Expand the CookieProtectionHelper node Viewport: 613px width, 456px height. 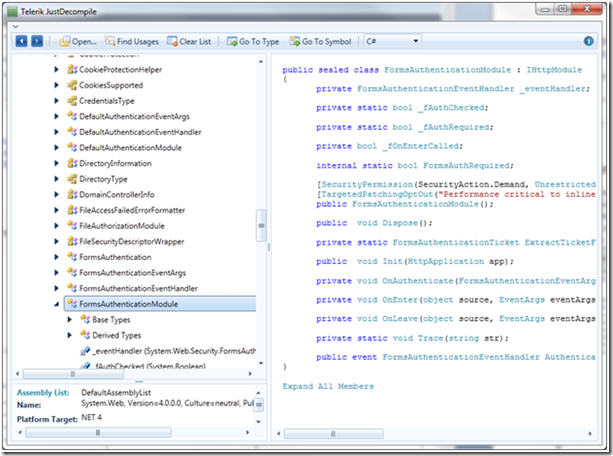click(57, 70)
